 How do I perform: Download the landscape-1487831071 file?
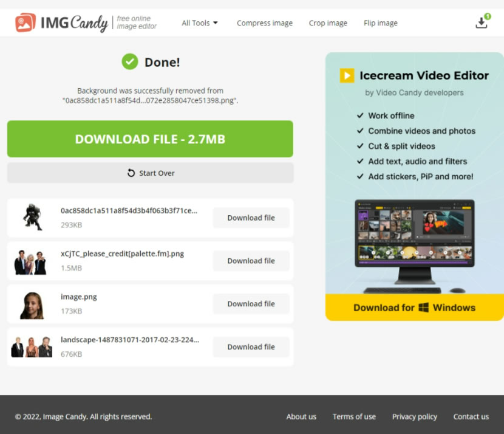pyautogui.click(x=251, y=347)
